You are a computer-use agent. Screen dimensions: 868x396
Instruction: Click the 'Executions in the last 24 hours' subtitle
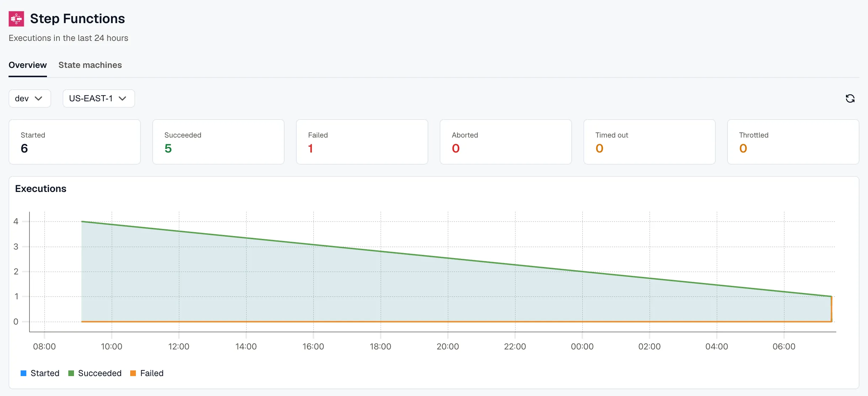click(x=68, y=38)
